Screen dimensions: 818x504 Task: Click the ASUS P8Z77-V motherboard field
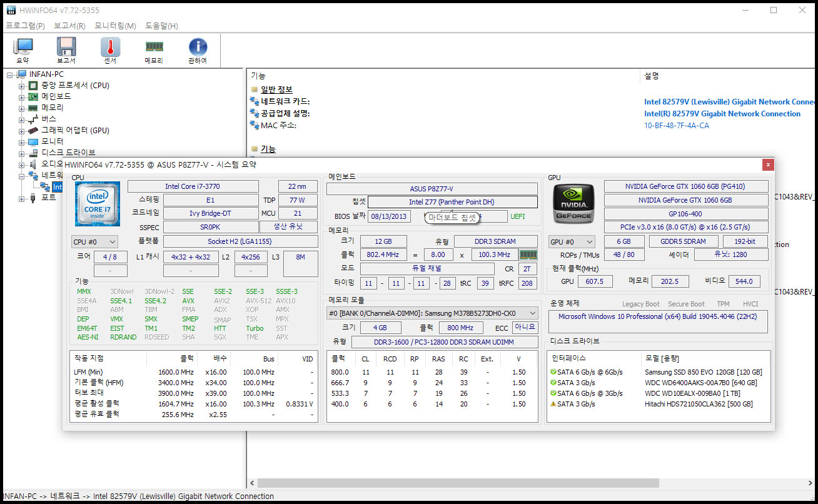[432, 188]
